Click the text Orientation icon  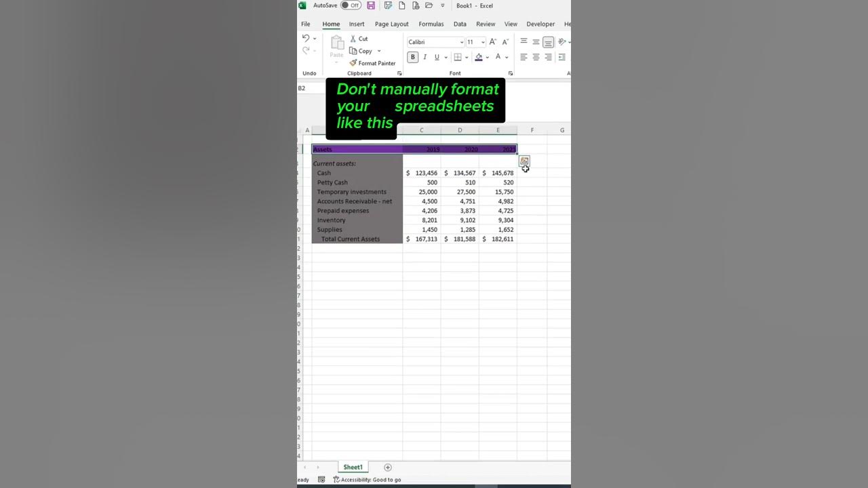point(561,42)
